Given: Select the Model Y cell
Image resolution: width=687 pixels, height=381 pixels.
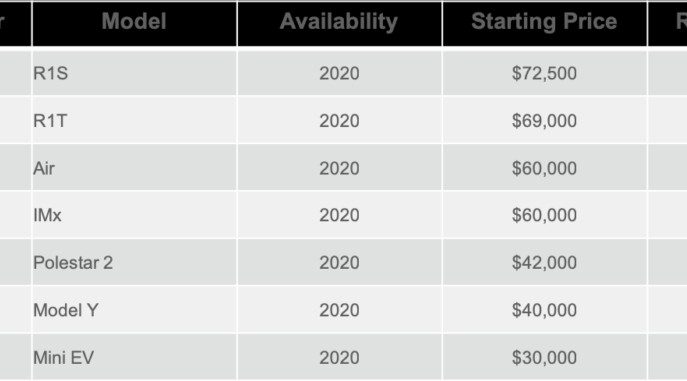Looking at the screenshot, I should 135,310.
